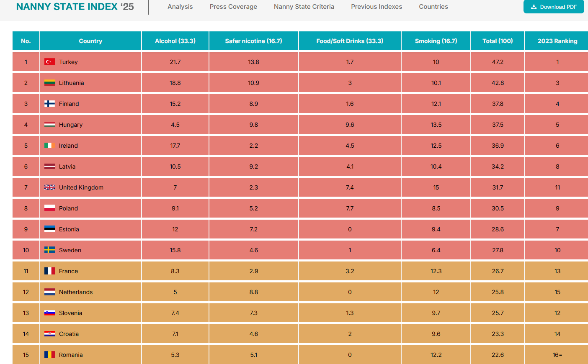
Task: Click Sweden's alcohol score 15.8
Action: click(x=175, y=250)
